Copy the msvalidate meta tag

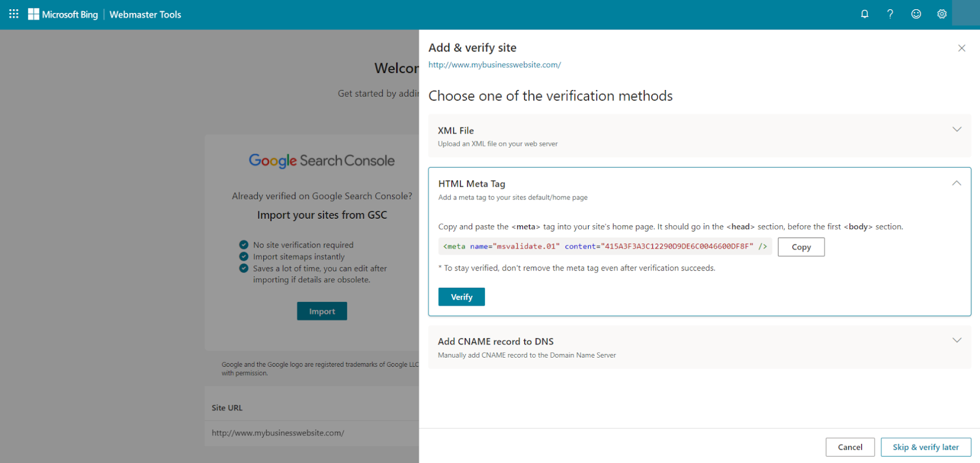click(800, 247)
